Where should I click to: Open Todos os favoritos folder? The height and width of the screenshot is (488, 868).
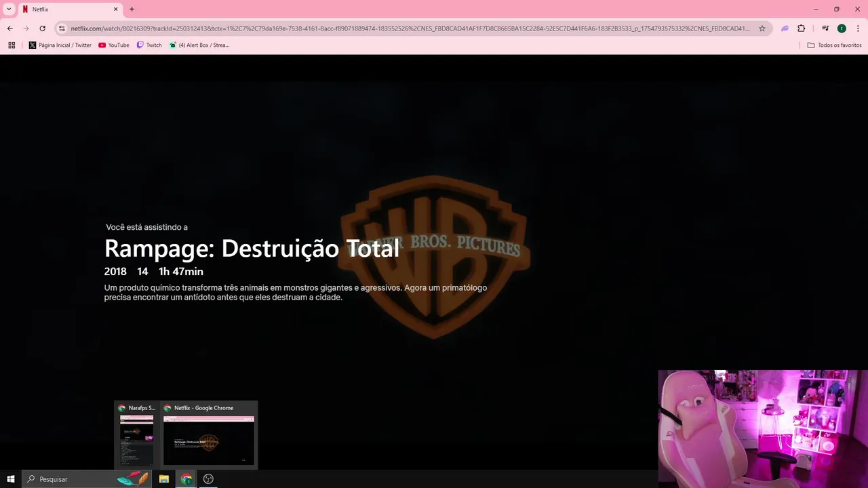click(x=834, y=45)
